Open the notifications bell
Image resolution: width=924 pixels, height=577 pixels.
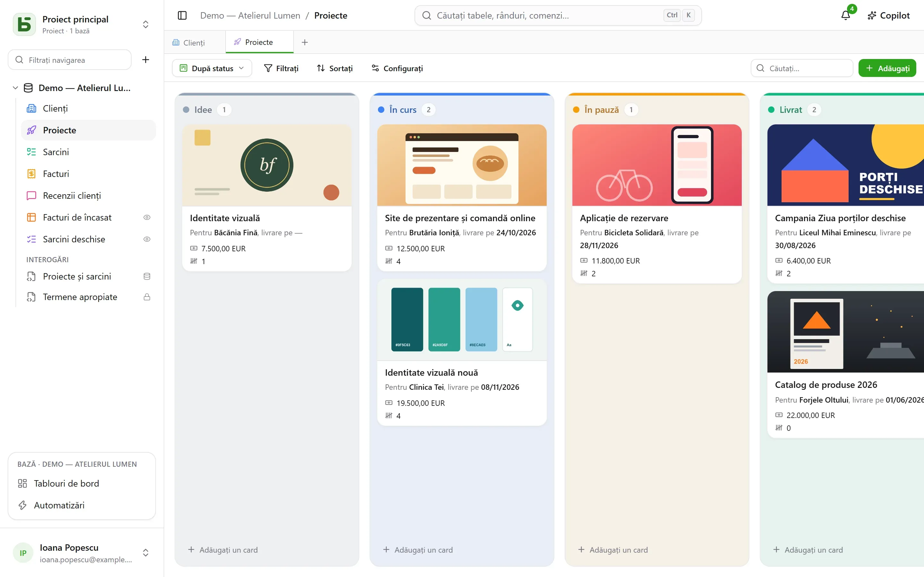(x=845, y=15)
